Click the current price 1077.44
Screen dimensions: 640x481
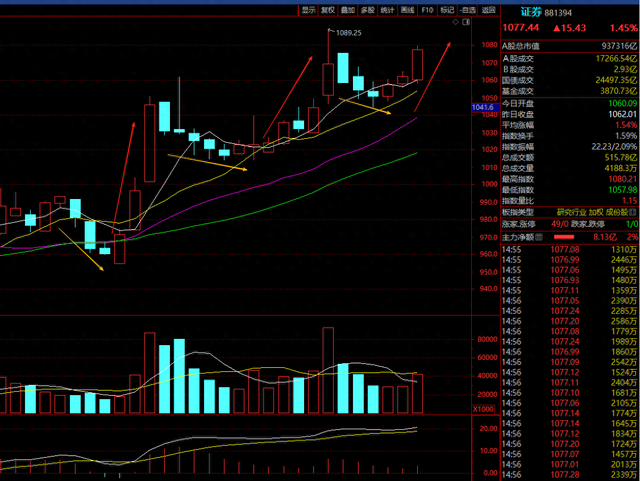coord(520,28)
